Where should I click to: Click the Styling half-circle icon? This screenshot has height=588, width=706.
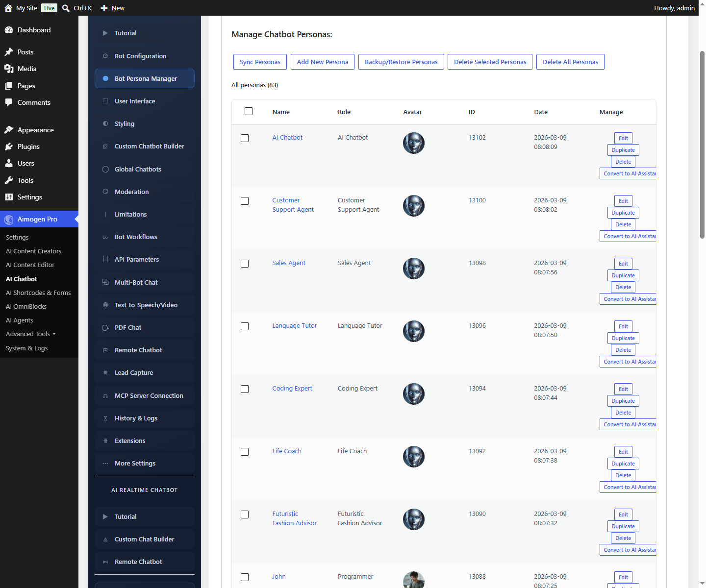pos(105,123)
